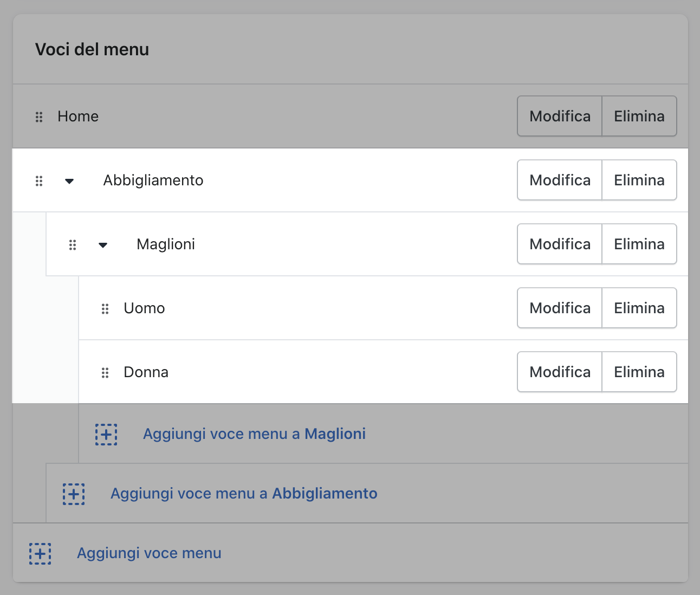The height and width of the screenshot is (595, 700).
Task: Select 'Aggiungi voce menu a Abbigliamento' link
Action: [244, 494]
